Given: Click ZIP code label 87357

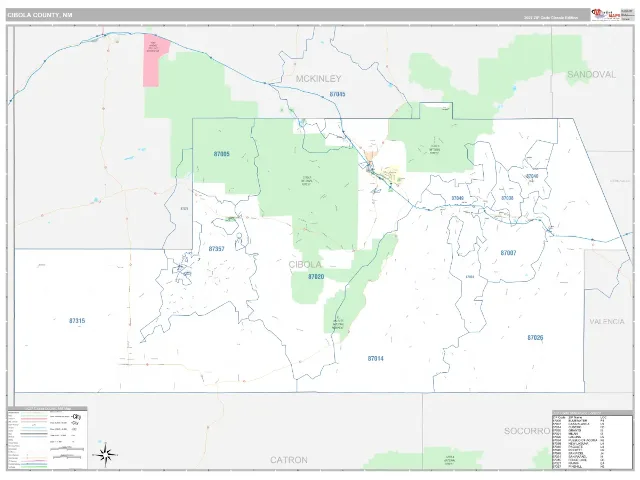Looking at the screenshot, I should [x=216, y=249].
